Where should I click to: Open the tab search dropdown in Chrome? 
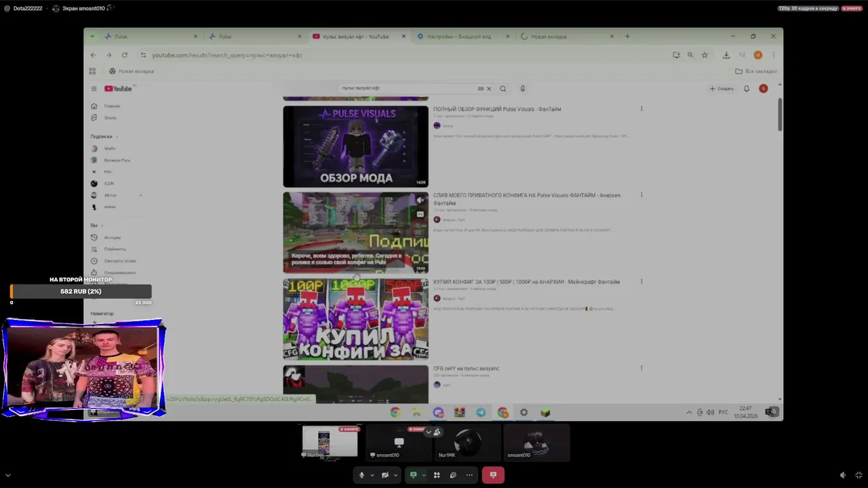point(93,37)
